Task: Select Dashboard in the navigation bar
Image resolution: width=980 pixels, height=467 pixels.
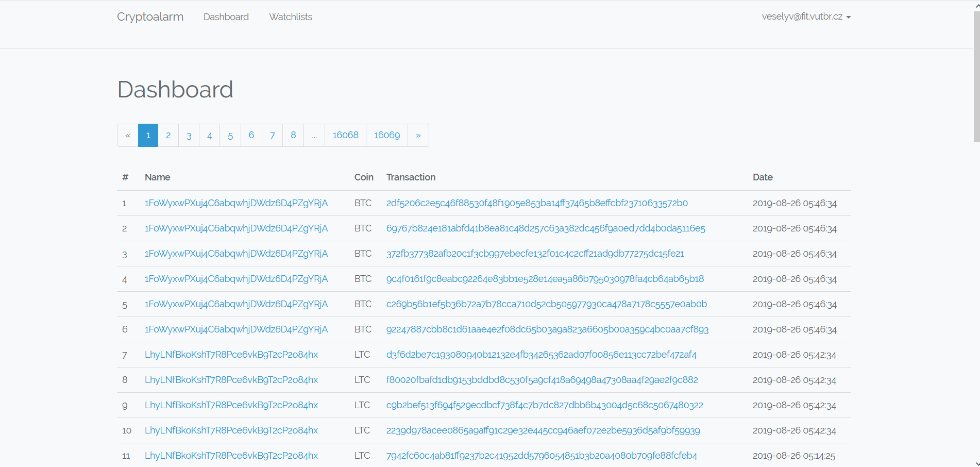Action: pos(226,16)
